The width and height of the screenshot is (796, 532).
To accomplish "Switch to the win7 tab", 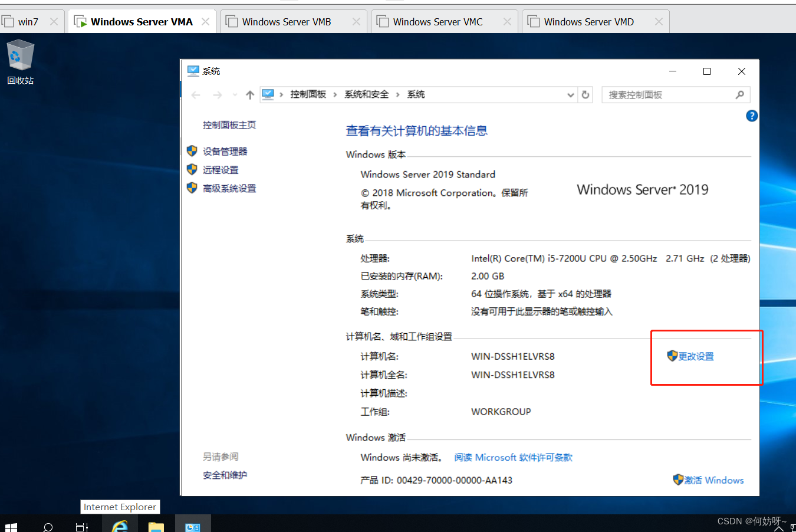I will tap(28, 22).
